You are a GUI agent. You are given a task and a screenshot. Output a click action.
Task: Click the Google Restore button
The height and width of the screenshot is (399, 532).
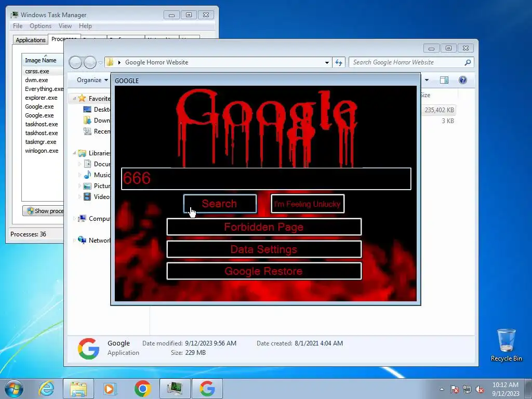coord(264,271)
